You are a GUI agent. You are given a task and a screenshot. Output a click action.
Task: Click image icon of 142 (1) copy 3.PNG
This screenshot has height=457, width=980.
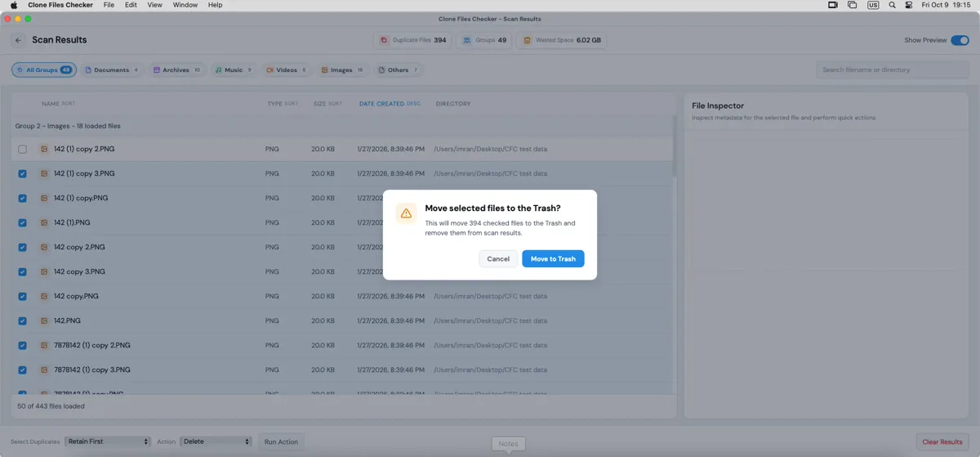coord(44,174)
